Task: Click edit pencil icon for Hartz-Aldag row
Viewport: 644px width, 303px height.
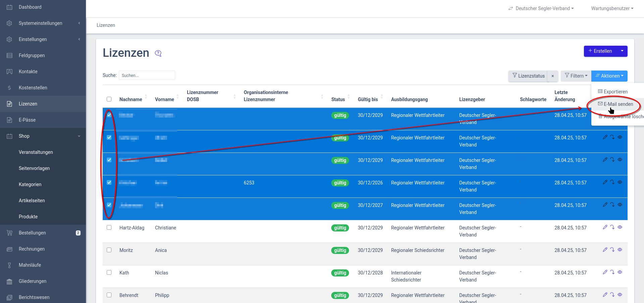Action: click(605, 227)
